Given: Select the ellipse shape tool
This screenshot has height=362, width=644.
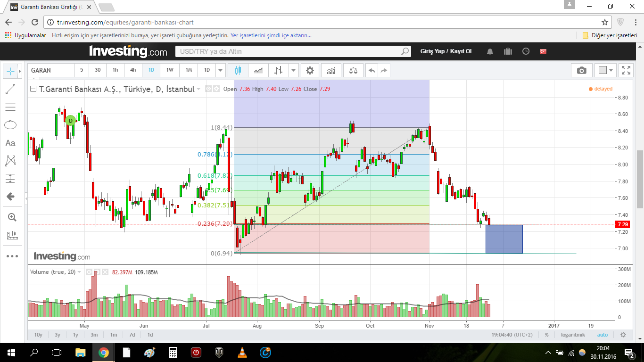Looking at the screenshot, I should click(x=10, y=125).
